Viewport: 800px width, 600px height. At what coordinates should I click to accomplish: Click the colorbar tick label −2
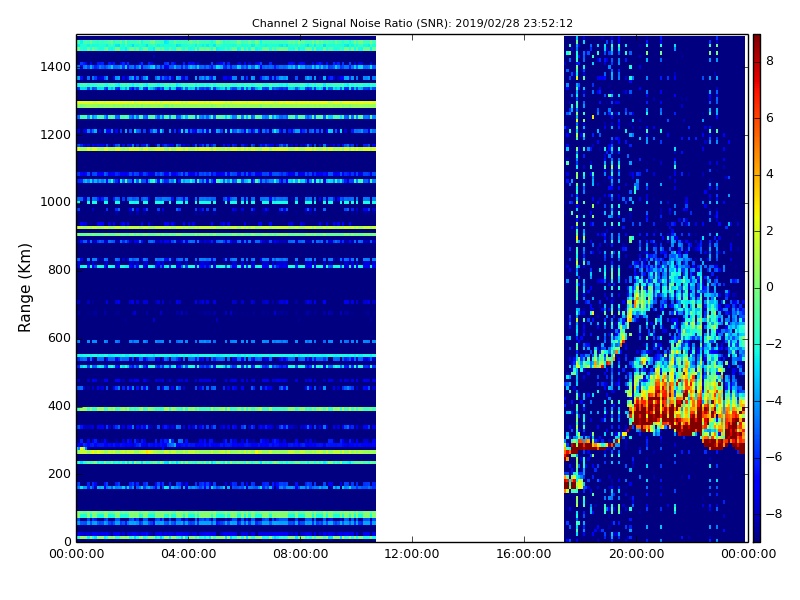[774, 344]
